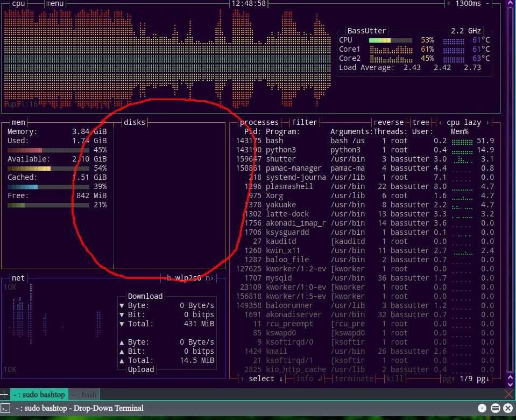This screenshot has width=516, height=420.
Task: Select the bash process row
Action: [x=365, y=141]
